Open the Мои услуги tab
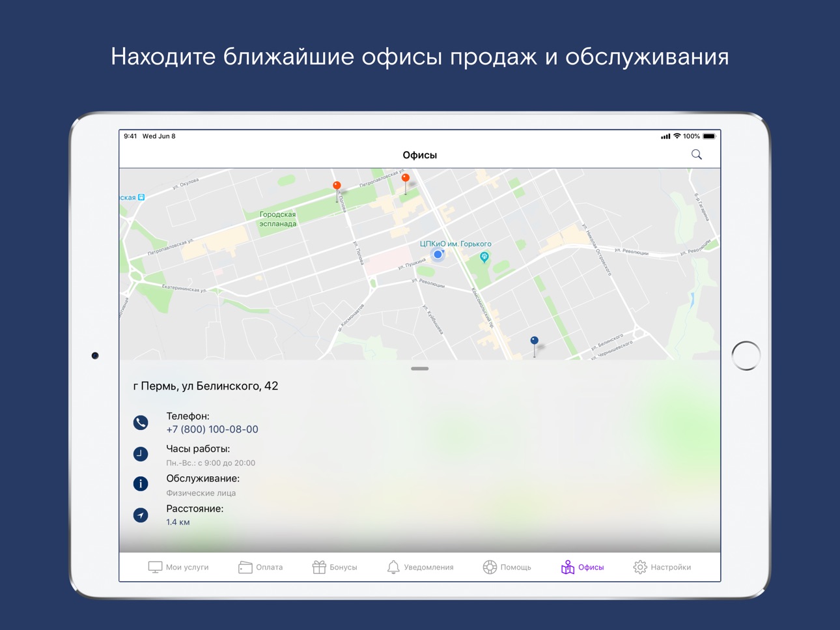The height and width of the screenshot is (630, 840). pos(178,567)
